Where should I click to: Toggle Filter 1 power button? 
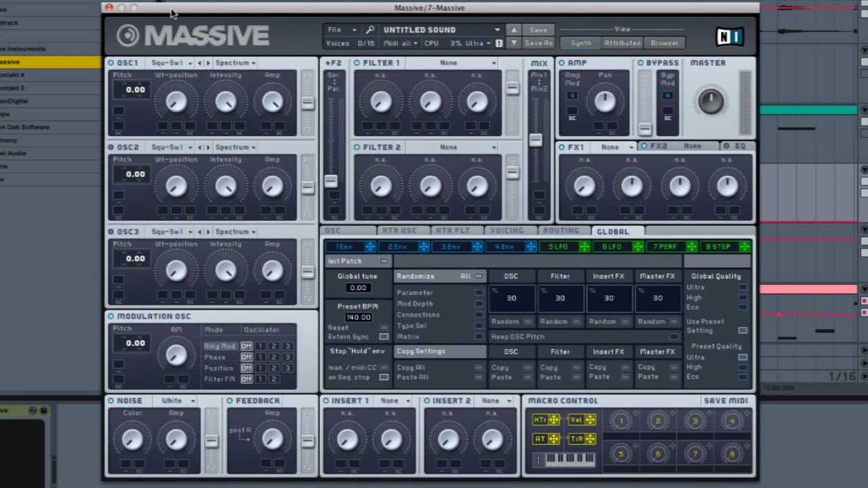357,63
